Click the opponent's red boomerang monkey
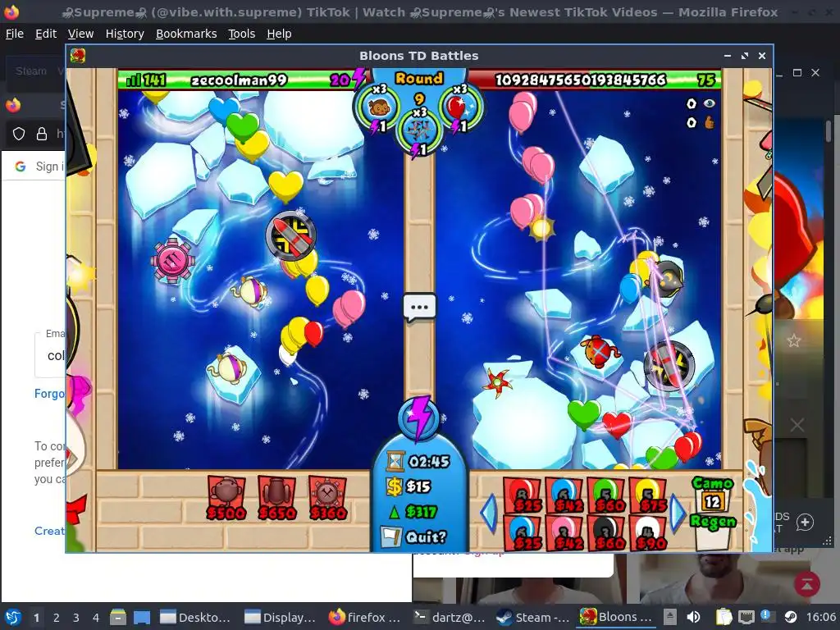This screenshot has height=630, width=840. [600, 351]
